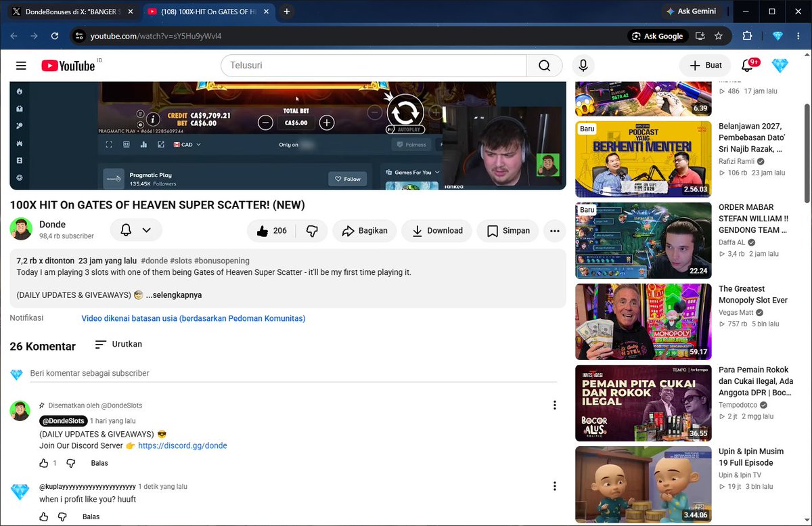Click the Download button
The height and width of the screenshot is (526, 812).
tap(436, 231)
